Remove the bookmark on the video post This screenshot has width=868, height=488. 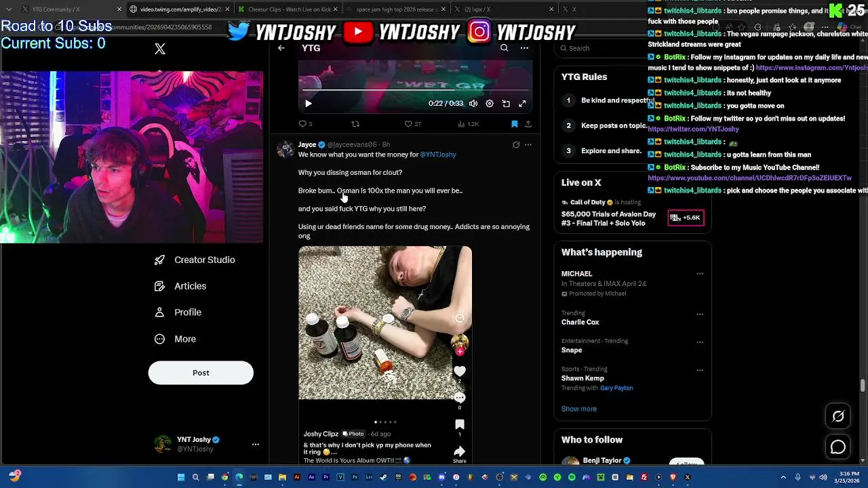[x=515, y=124]
